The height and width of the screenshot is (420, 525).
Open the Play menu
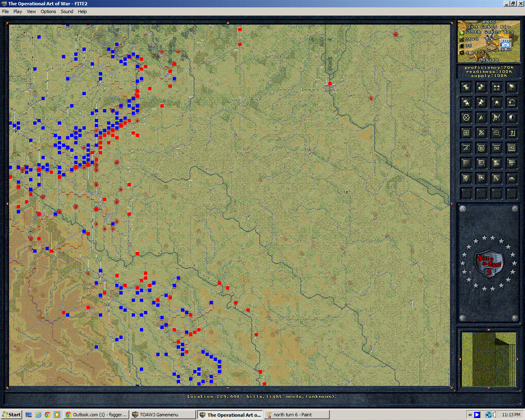point(18,11)
